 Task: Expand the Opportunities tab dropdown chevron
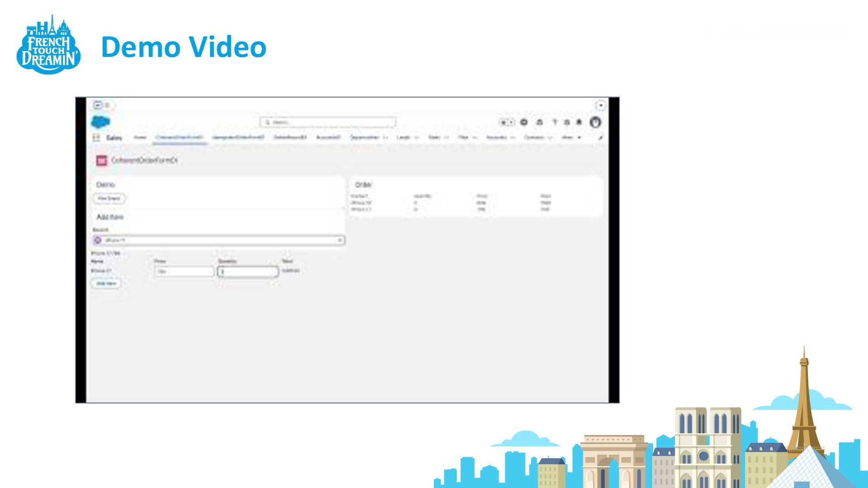[x=385, y=137]
